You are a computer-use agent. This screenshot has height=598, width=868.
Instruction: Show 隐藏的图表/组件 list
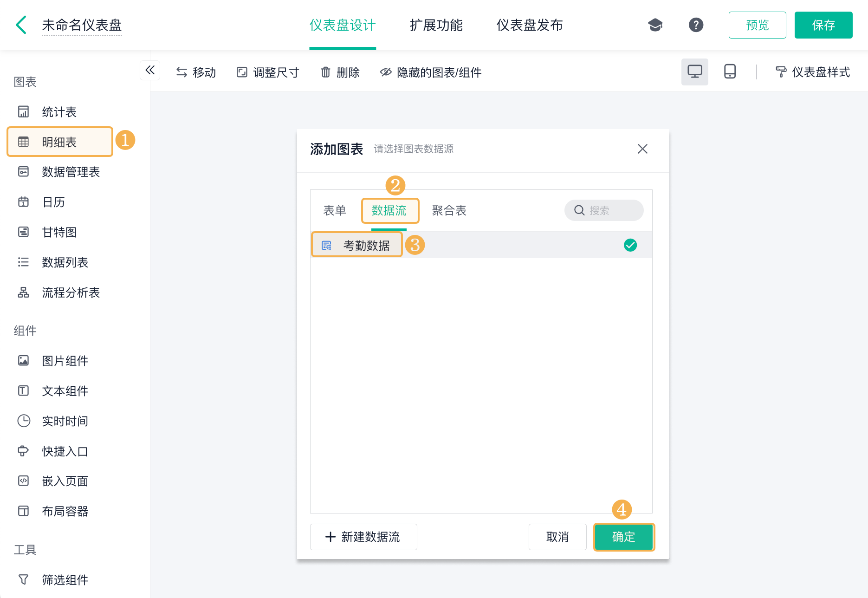pyautogui.click(x=431, y=72)
